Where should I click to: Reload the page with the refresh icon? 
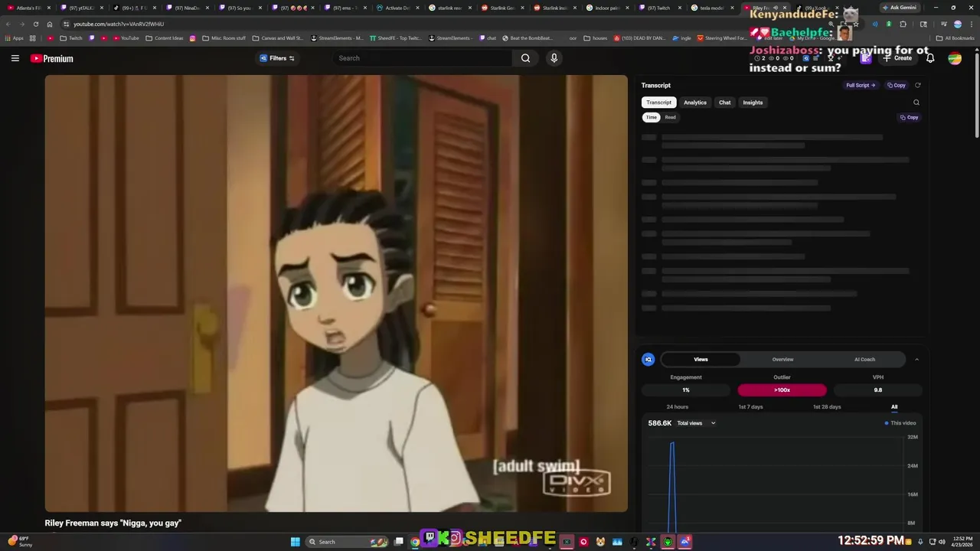pyautogui.click(x=35, y=24)
